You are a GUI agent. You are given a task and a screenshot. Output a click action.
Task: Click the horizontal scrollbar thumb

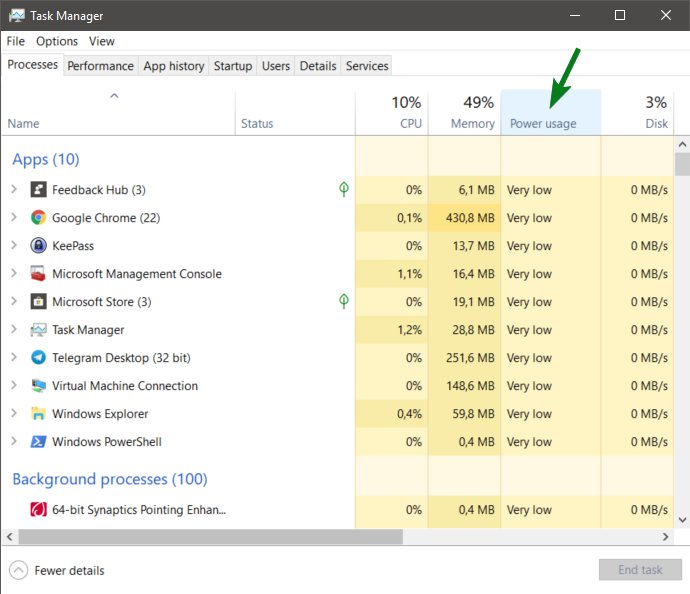tap(210, 536)
